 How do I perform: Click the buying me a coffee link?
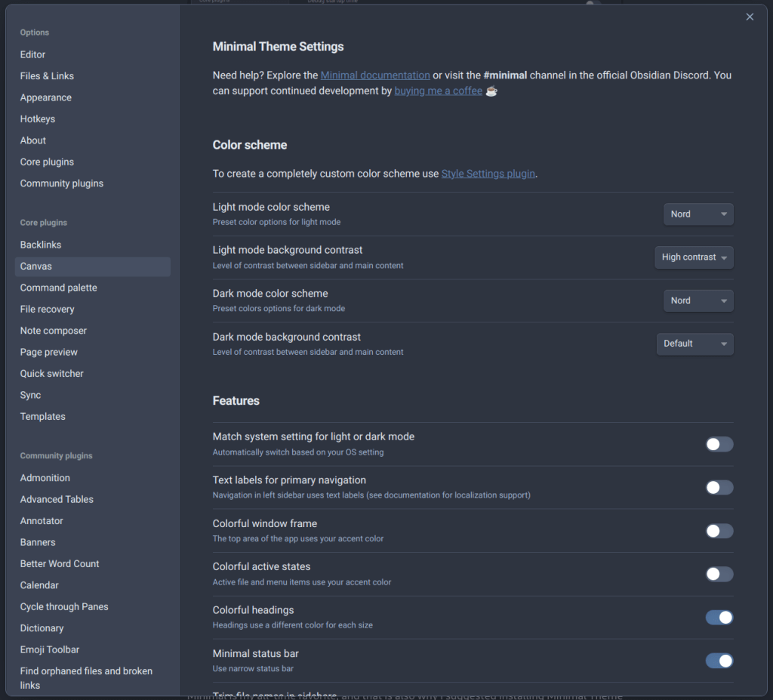[438, 91]
